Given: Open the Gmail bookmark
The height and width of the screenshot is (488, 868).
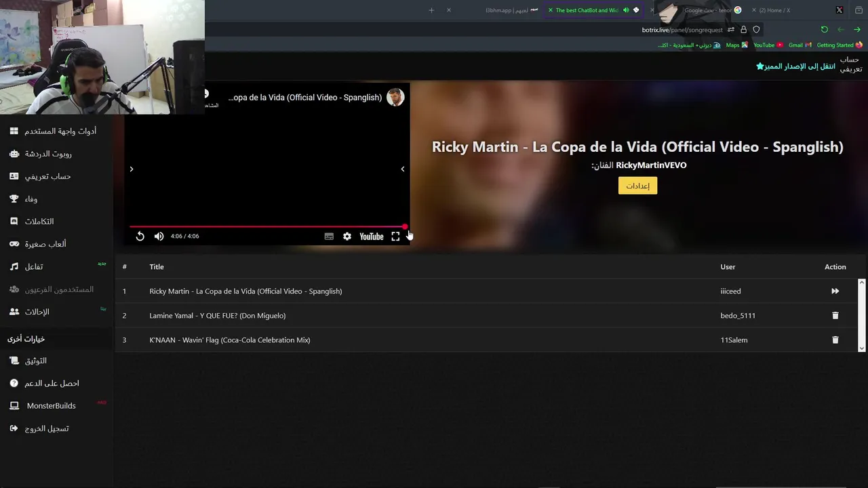Looking at the screenshot, I should tap(800, 45).
